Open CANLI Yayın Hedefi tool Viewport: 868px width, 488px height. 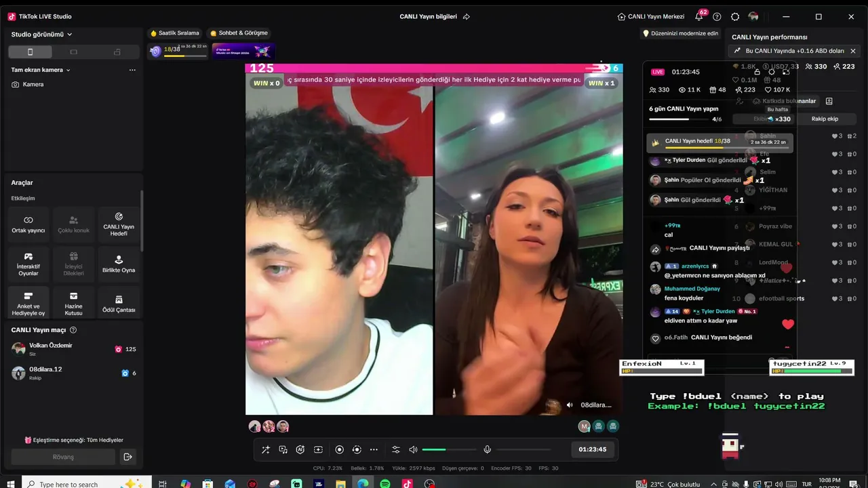coord(119,225)
